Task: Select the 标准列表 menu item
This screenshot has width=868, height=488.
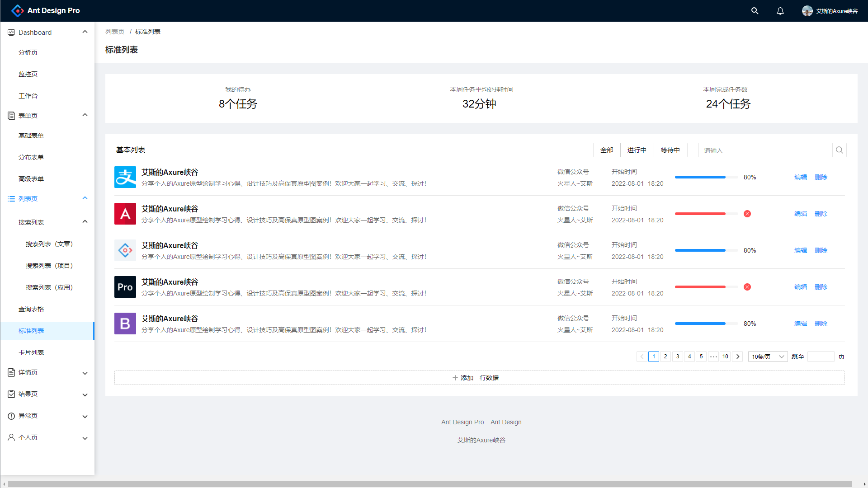Action: point(47,331)
